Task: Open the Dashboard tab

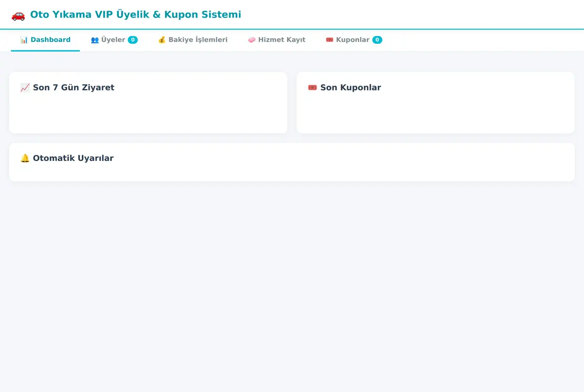Action: (x=45, y=40)
